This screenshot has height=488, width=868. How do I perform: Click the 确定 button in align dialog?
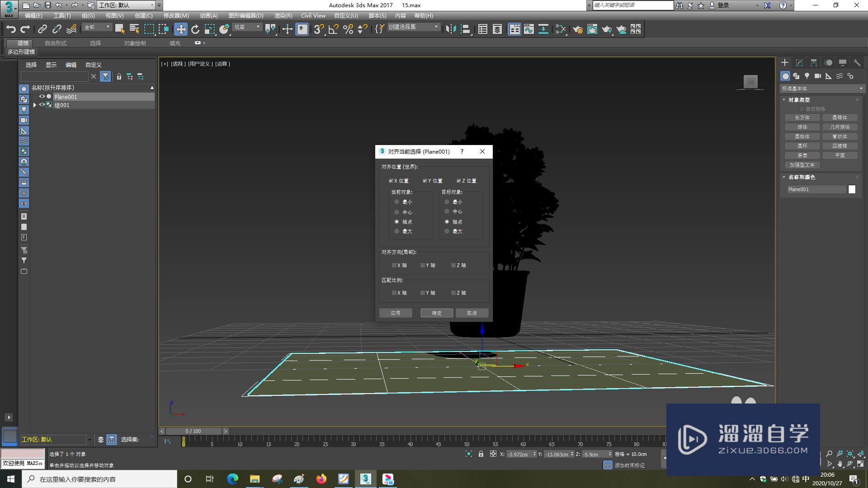(437, 313)
